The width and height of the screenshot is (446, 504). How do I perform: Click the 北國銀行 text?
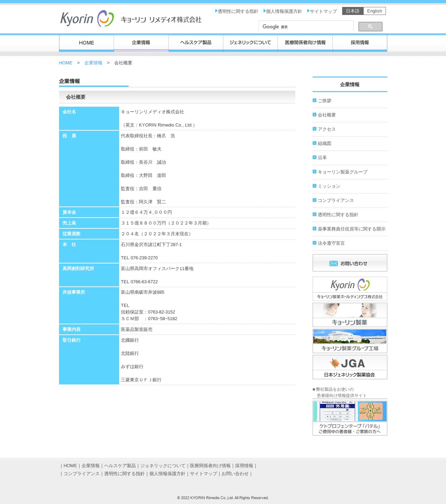130,340
